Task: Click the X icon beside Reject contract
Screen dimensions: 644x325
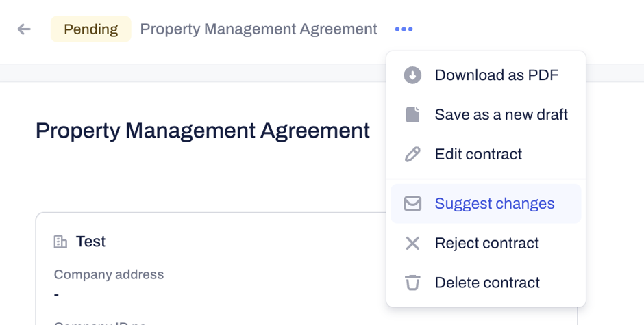Action: [412, 243]
